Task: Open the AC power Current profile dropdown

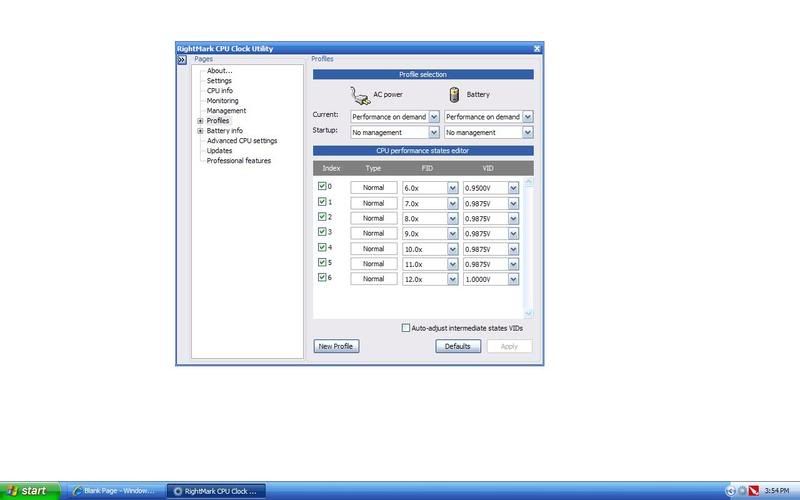Action: [434, 117]
